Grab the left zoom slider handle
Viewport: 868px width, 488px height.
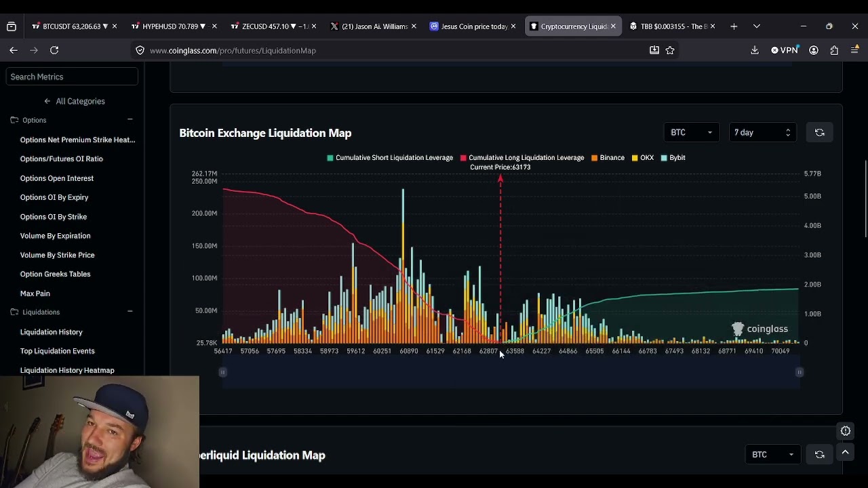click(x=222, y=372)
